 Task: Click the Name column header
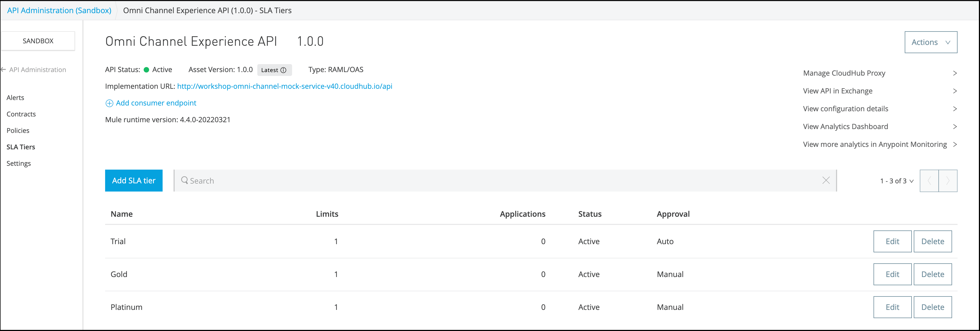click(121, 214)
